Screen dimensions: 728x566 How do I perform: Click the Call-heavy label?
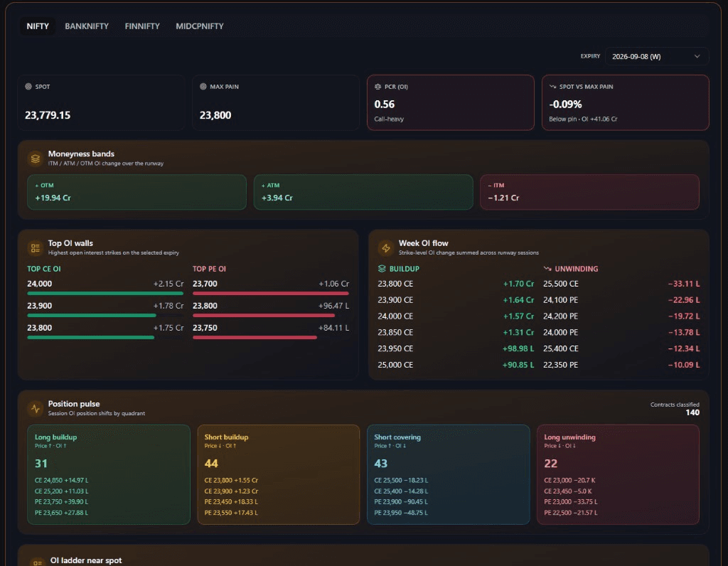click(389, 119)
